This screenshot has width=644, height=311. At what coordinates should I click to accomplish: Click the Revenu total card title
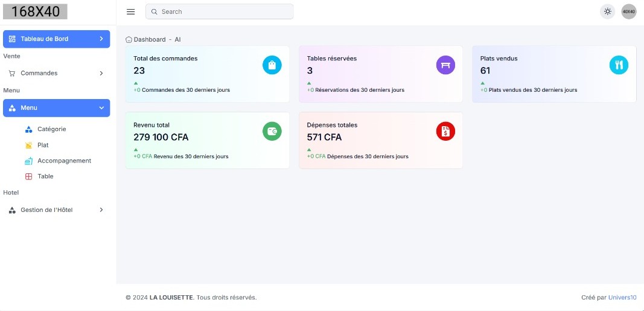(x=151, y=125)
